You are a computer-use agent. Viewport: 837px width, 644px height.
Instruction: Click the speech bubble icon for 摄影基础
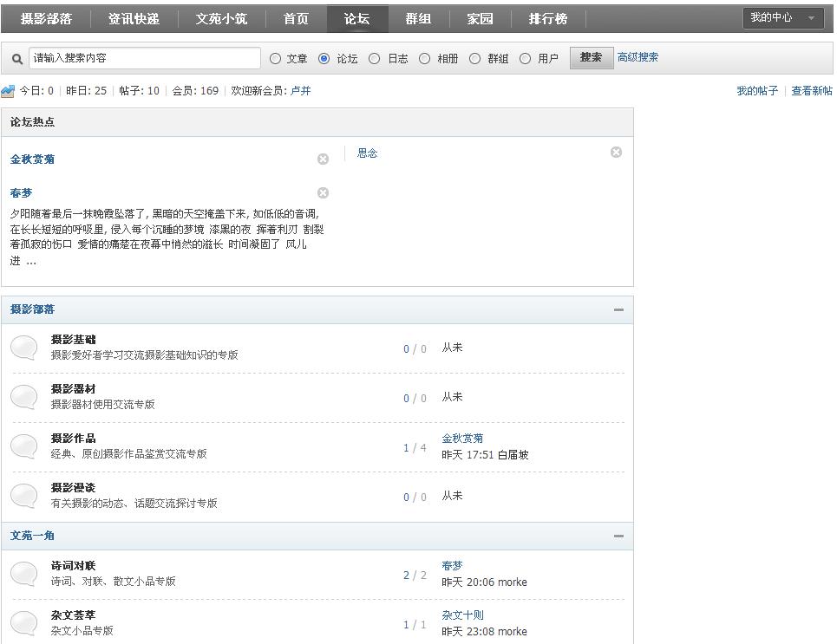click(x=24, y=348)
